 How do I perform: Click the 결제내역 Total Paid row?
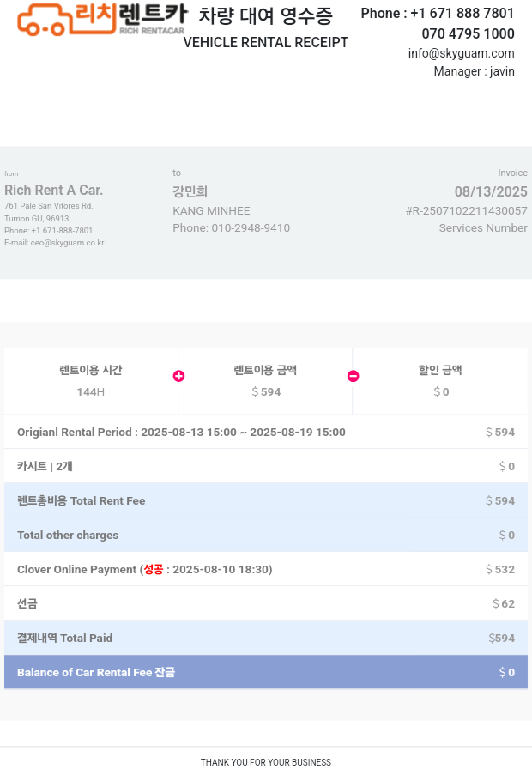coord(265,638)
